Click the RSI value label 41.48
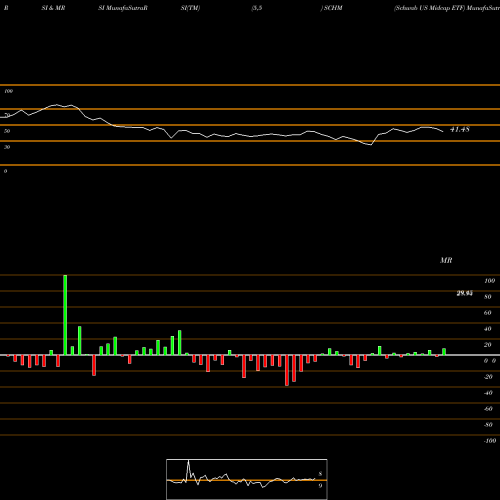Screen dimensions: 500x500 [x=460, y=129]
